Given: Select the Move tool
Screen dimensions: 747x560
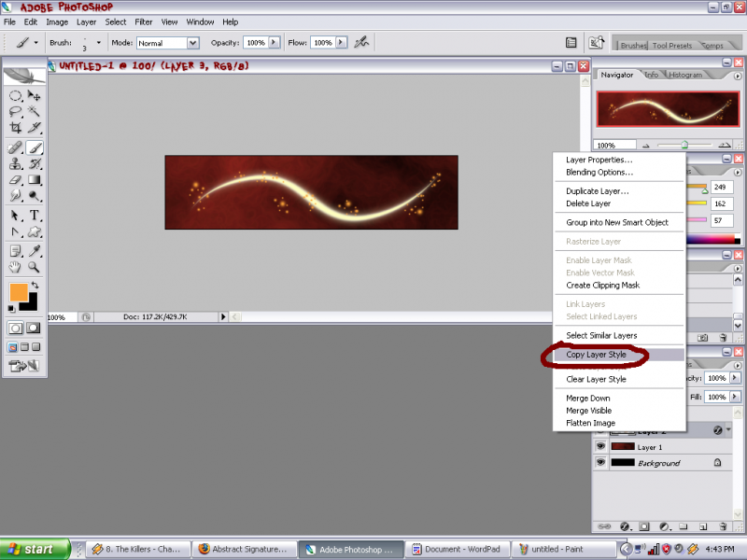Looking at the screenshot, I should [35, 96].
